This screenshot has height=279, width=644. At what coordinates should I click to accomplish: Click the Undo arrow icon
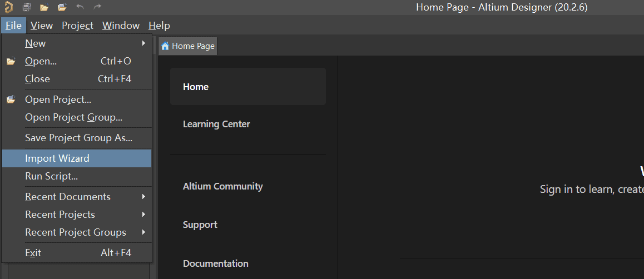[80, 7]
